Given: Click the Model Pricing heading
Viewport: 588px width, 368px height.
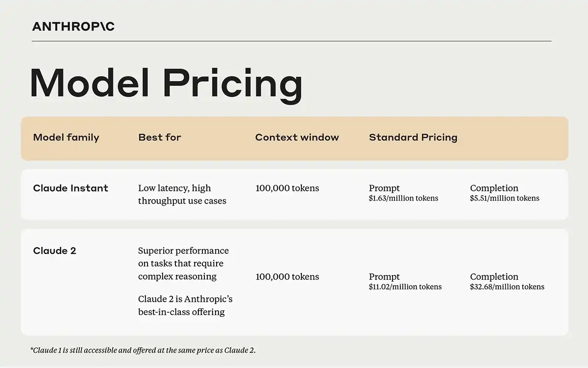Looking at the screenshot, I should click(166, 84).
